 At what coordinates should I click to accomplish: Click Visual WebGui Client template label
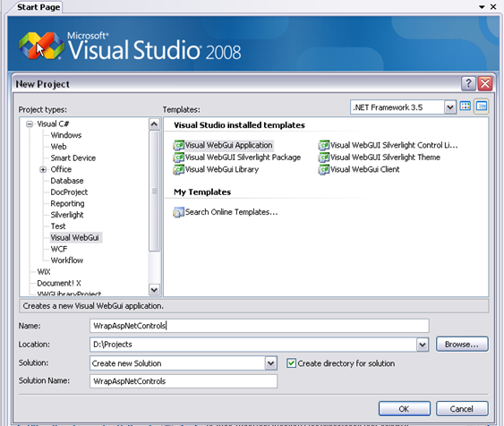coord(365,170)
